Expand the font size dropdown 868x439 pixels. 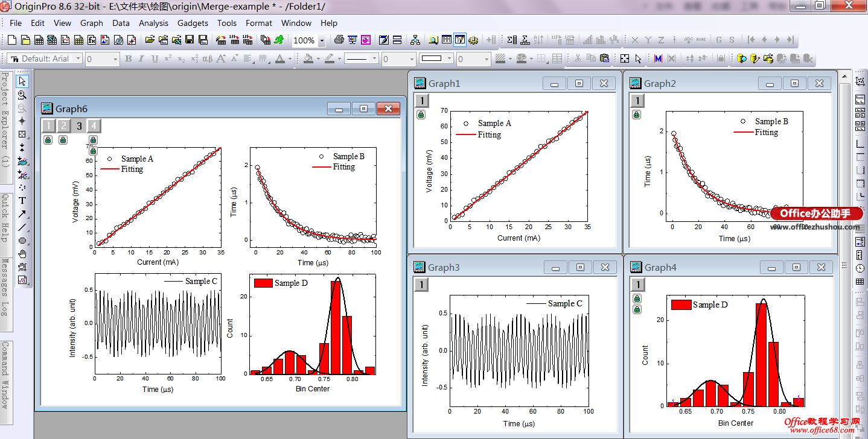(115, 58)
